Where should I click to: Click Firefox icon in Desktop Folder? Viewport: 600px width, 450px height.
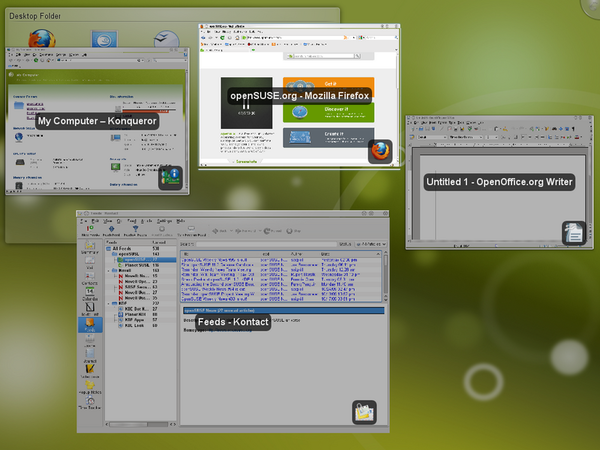42,39
